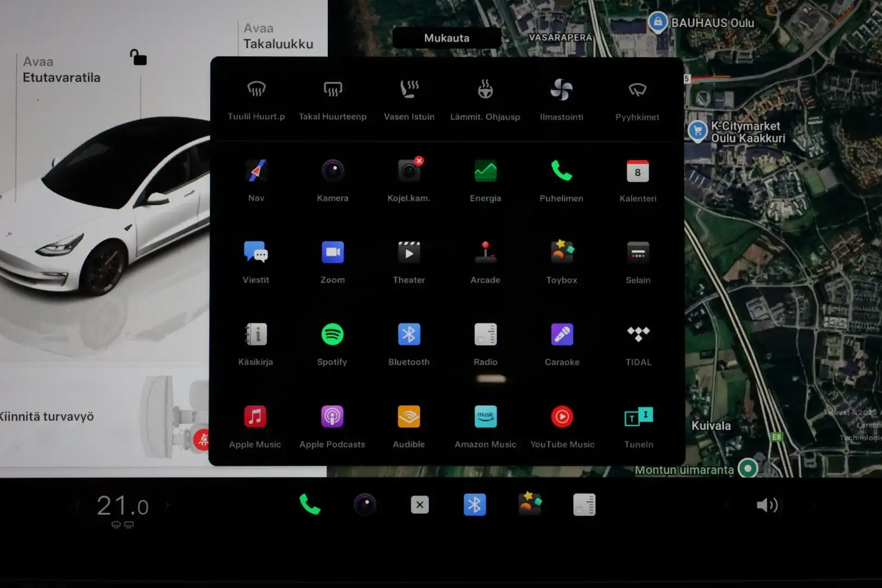Open the Käsikirja manual app

[256, 345]
